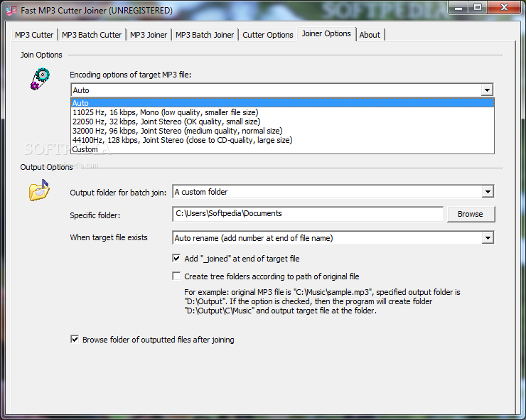
Task: Open the Cutter Options tab
Action: [x=268, y=35]
